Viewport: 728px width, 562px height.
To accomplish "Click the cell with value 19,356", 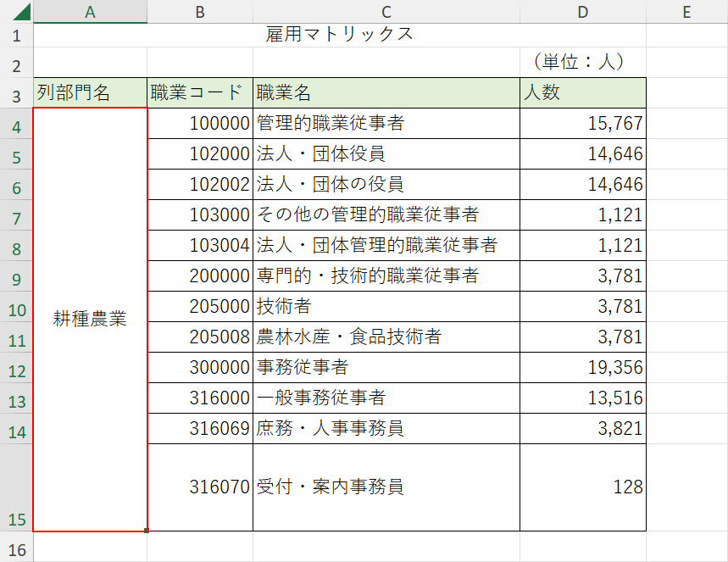I will point(582,367).
